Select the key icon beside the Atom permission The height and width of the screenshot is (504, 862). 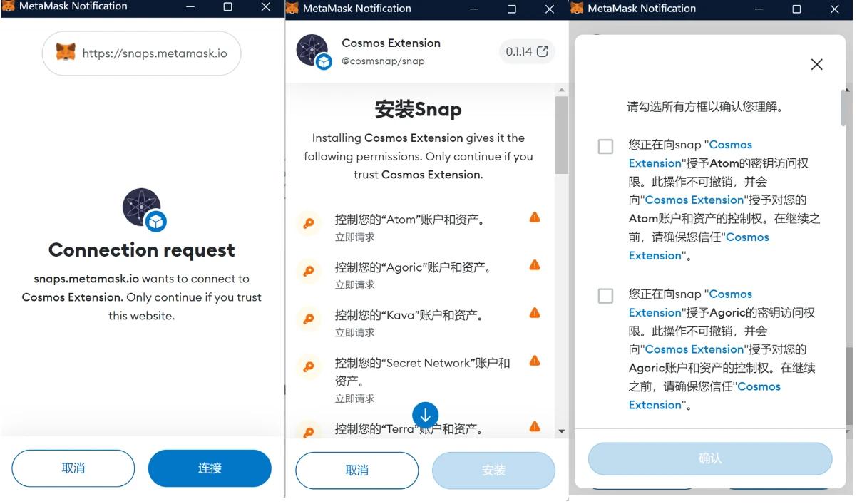click(x=309, y=223)
